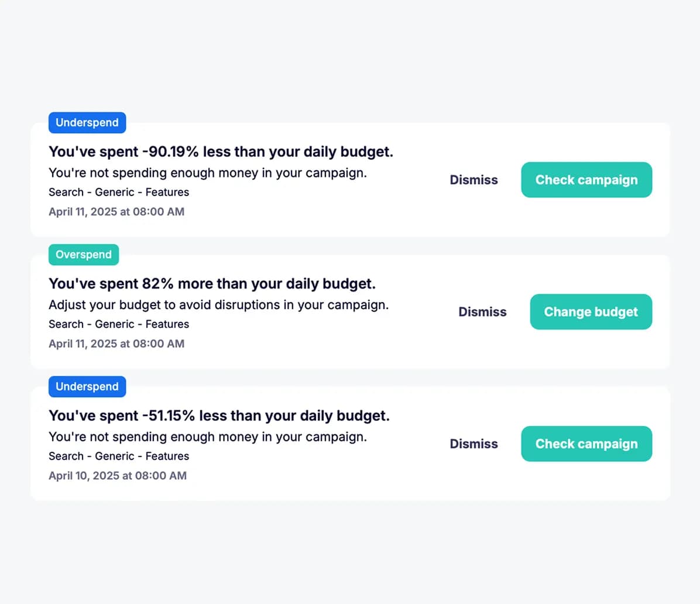Click the 82% more than budget headline
700x604 pixels.
(x=212, y=283)
